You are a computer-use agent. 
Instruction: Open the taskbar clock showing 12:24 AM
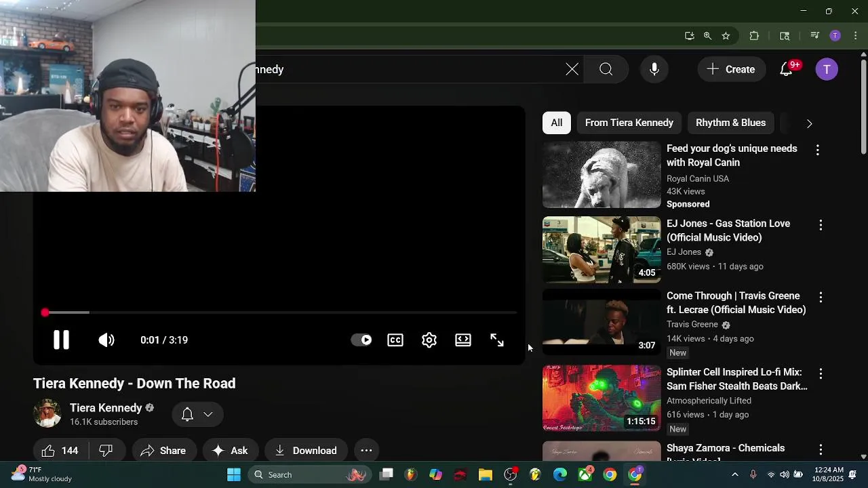coord(829,474)
